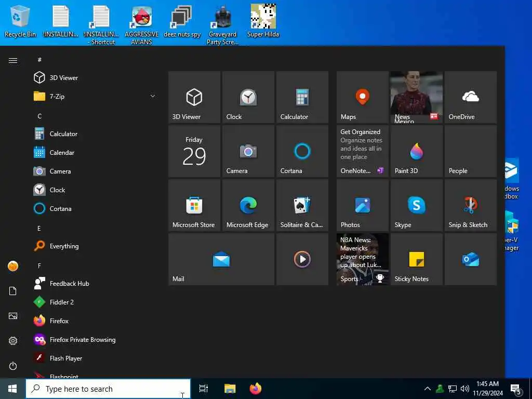Open the clock showing 1:45 AM
This screenshot has height=399, width=532.
[x=488, y=389]
